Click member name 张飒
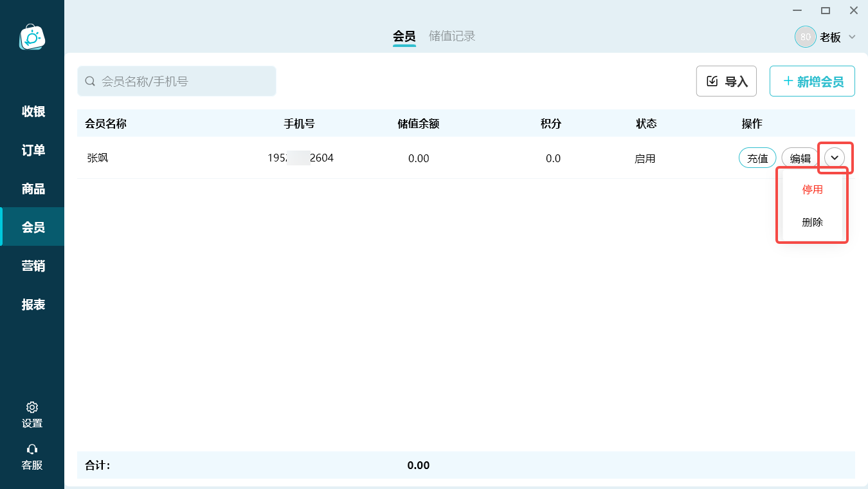868x489 pixels. coord(98,158)
